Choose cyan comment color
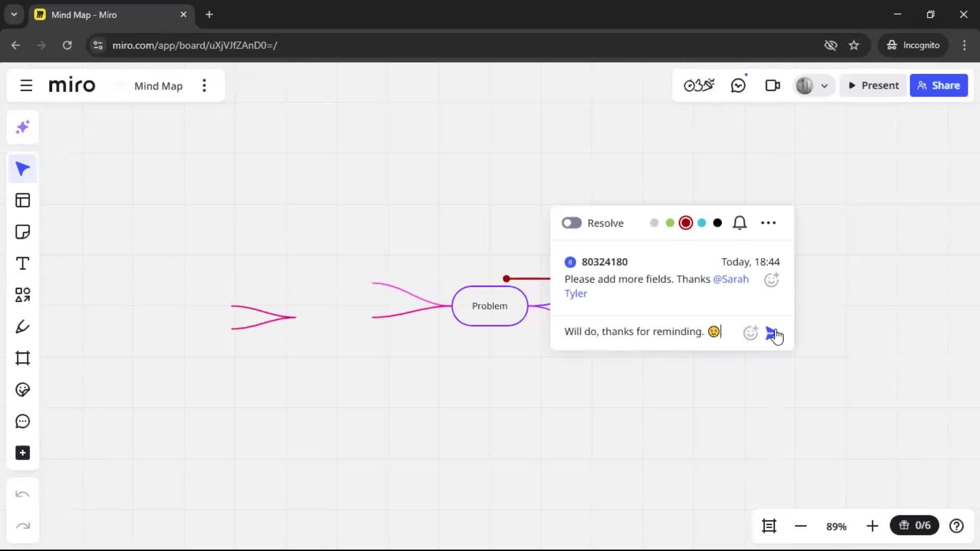Viewport: 980px width, 551px height. tap(701, 223)
